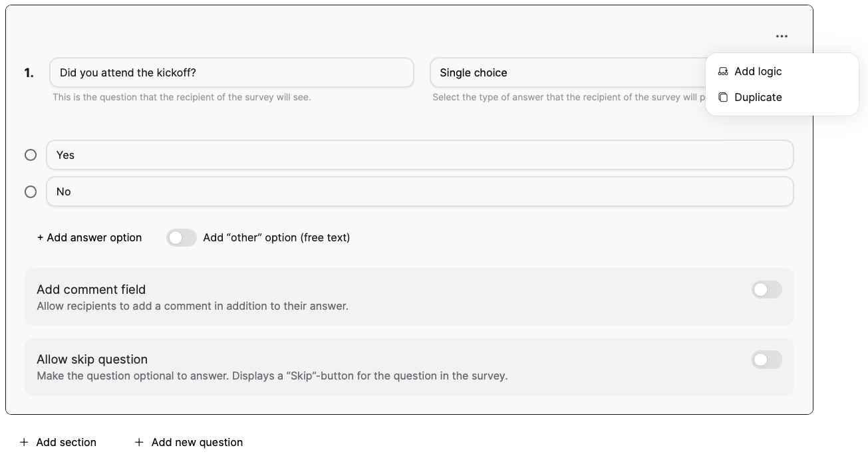Choose Duplicate from the popup menu
Viewport: 868px width, 460px height.
coord(758,98)
